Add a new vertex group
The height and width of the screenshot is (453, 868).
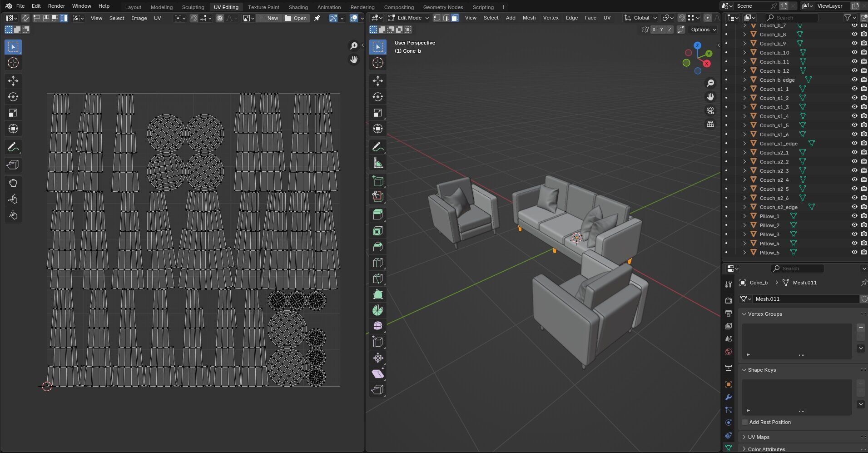861,328
